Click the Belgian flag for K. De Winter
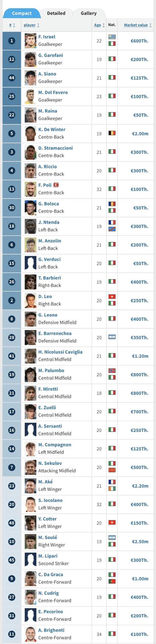The width and height of the screenshot is (156, 644). click(112, 133)
